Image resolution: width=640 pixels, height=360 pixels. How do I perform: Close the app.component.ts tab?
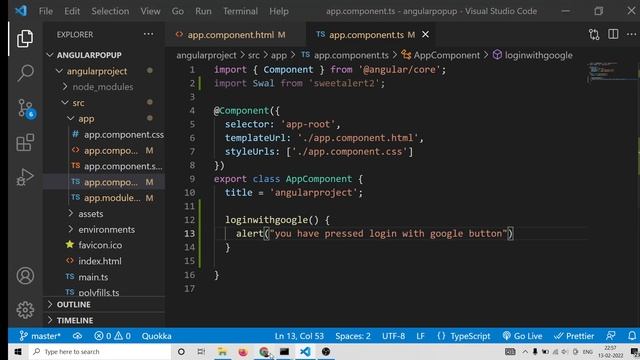coord(425,35)
